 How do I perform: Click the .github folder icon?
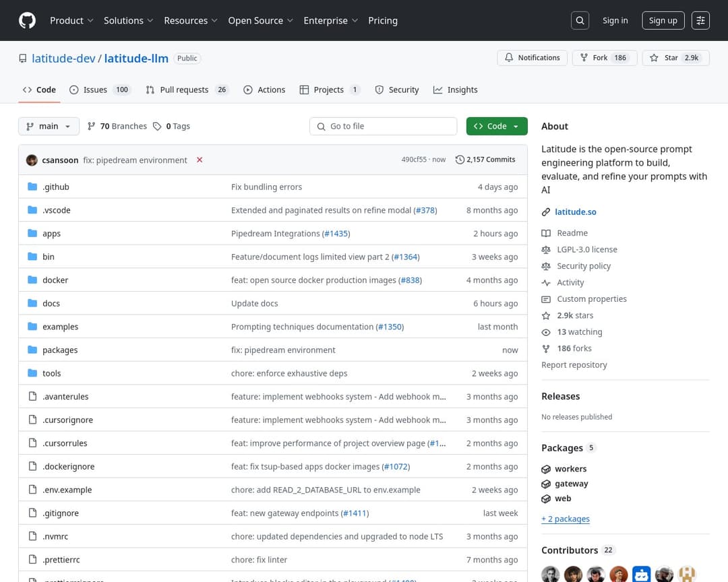32,187
